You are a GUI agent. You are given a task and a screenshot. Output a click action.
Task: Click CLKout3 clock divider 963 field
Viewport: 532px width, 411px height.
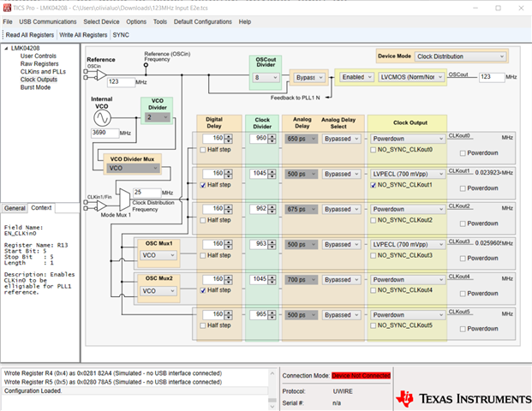pyautogui.click(x=259, y=244)
